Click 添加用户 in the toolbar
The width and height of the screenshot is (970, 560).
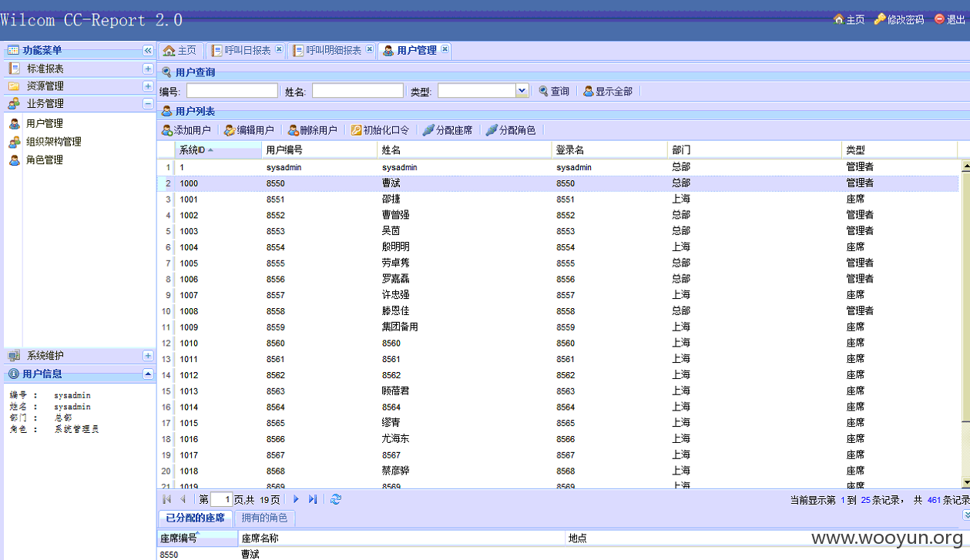tap(186, 130)
